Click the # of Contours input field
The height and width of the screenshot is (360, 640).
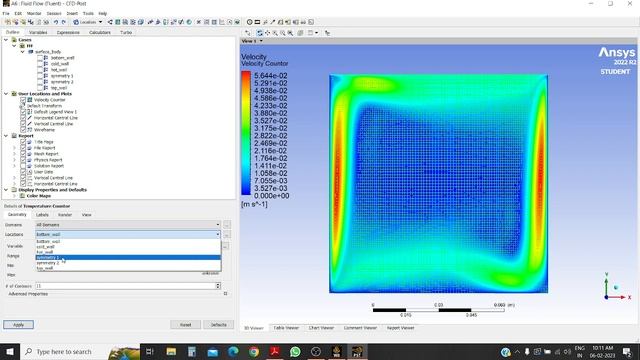pyautogui.click(x=125, y=286)
